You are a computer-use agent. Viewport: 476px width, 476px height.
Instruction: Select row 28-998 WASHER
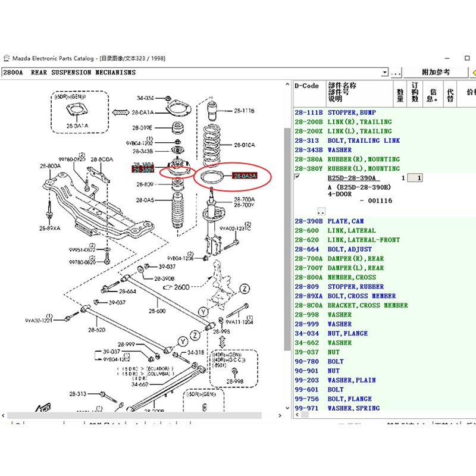tap(384, 315)
